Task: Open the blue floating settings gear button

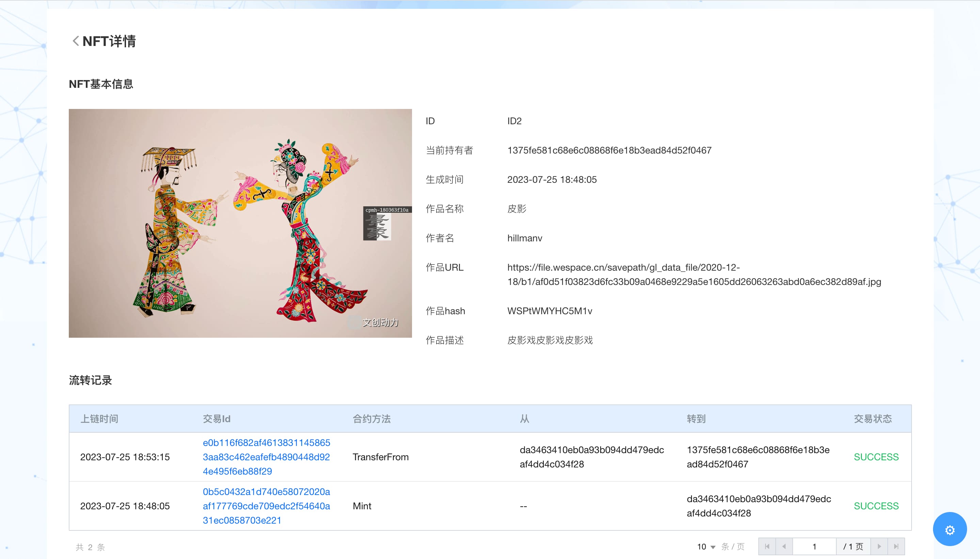Action: point(949,529)
